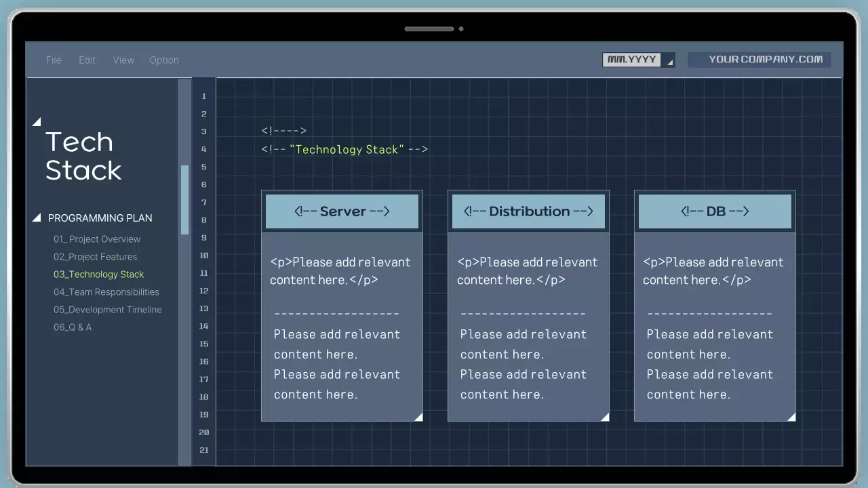Viewport: 868px width, 488px height.
Task: Select 04_Team Responsibilities in the sidebar
Action: click(x=107, y=292)
